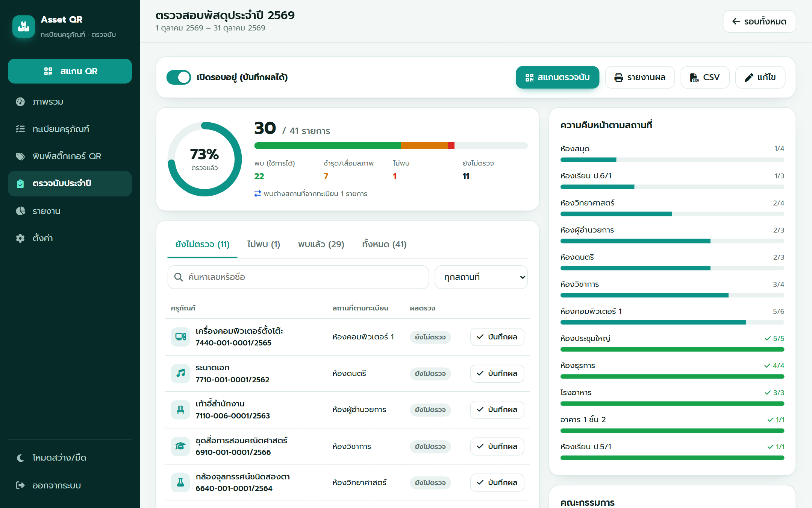Screen dimensions: 812x508
Task: Click the 73% circular progress ring
Action: (x=205, y=159)
